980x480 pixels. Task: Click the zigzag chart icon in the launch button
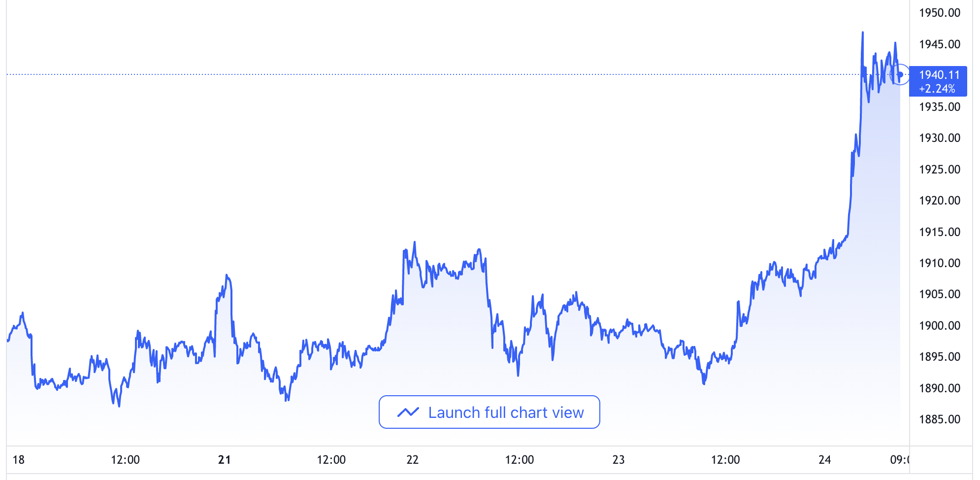tap(408, 412)
